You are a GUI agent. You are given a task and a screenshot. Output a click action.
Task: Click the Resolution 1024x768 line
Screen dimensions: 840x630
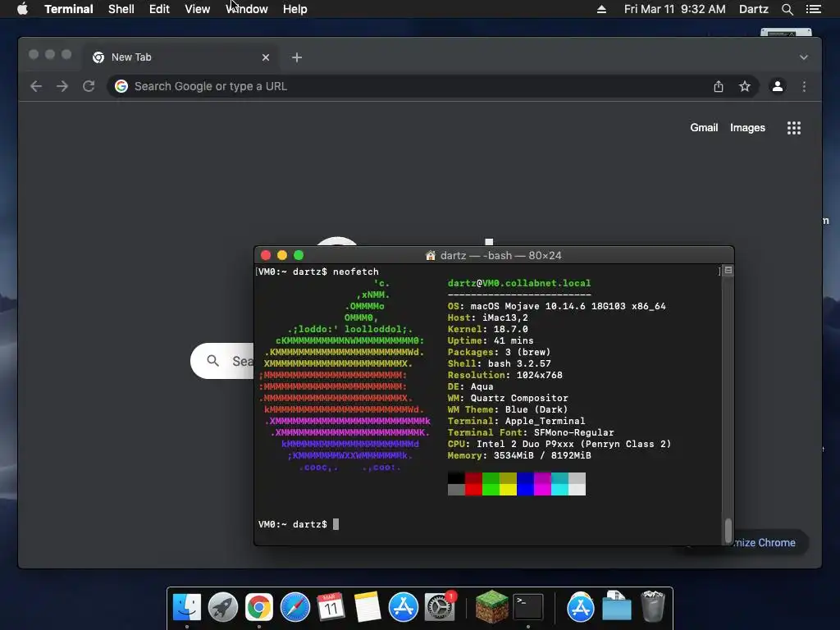pyautogui.click(x=504, y=375)
